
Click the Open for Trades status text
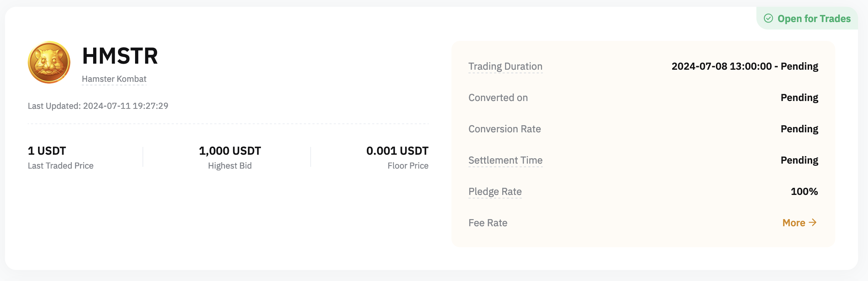814,18
